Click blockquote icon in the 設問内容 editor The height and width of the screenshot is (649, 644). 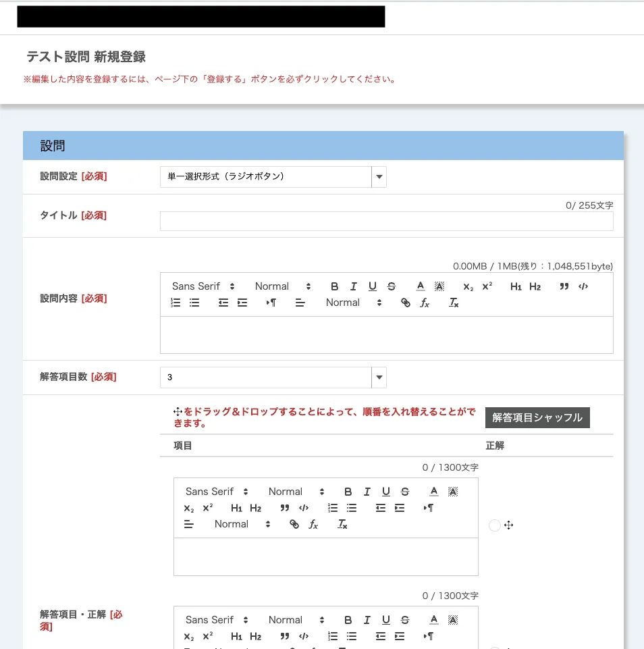[x=564, y=286]
